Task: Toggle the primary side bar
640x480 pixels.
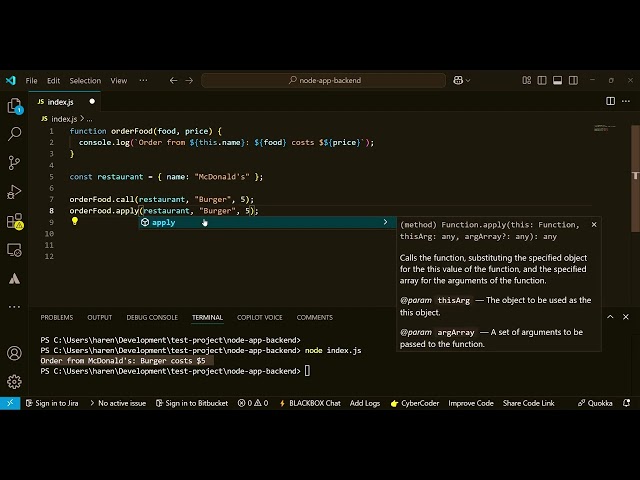Action: pyautogui.click(x=542, y=80)
